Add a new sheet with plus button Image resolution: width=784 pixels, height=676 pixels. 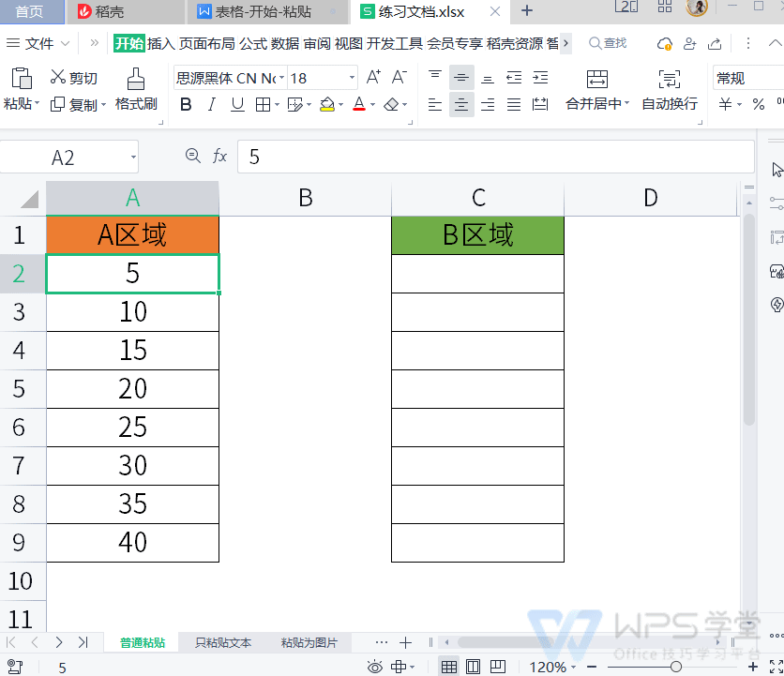coord(405,642)
